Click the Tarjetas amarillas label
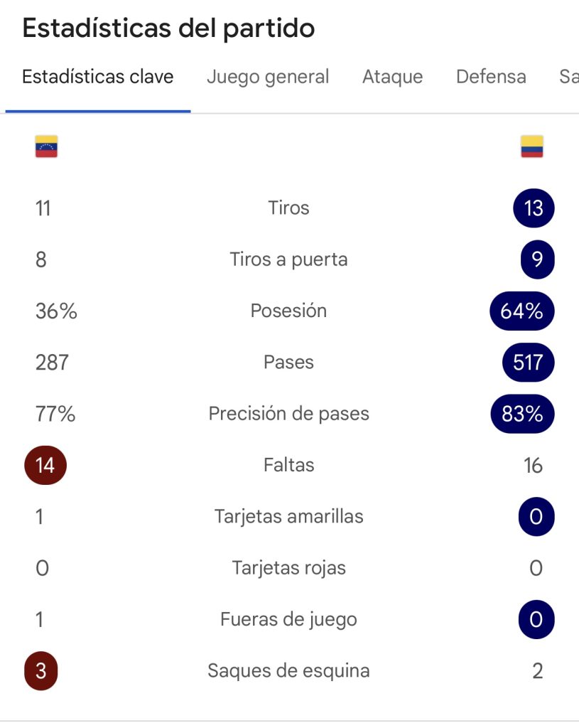The width and height of the screenshot is (579, 728). (x=288, y=517)
